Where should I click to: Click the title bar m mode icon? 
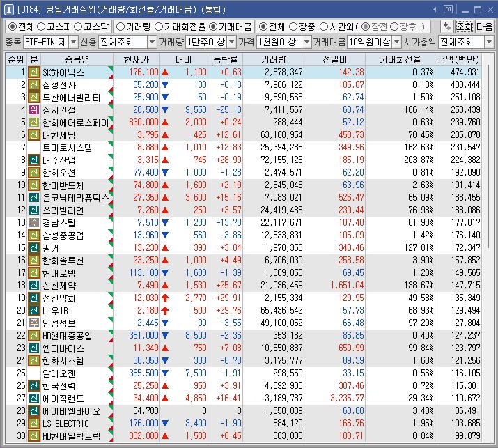(448, 9)
